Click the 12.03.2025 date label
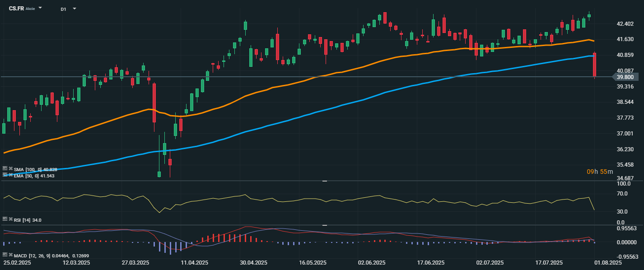Viewport: 644px width, 270px height. tap(76, 262)
